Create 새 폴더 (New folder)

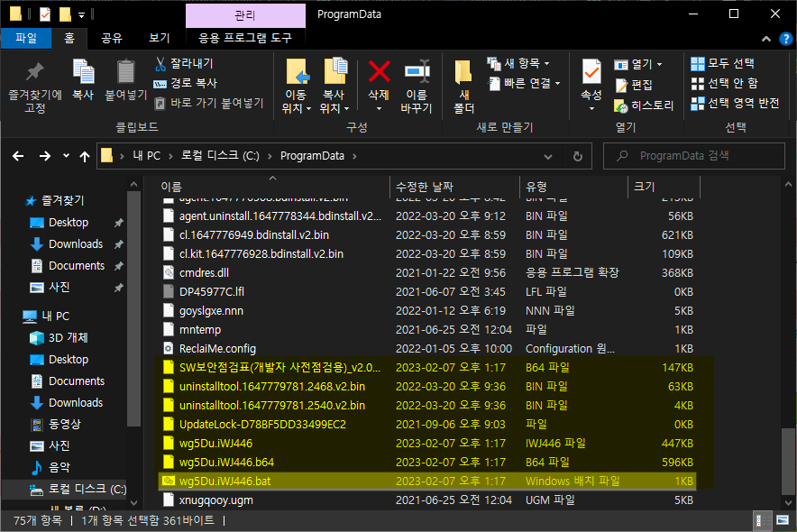click(x=463, y=87)
